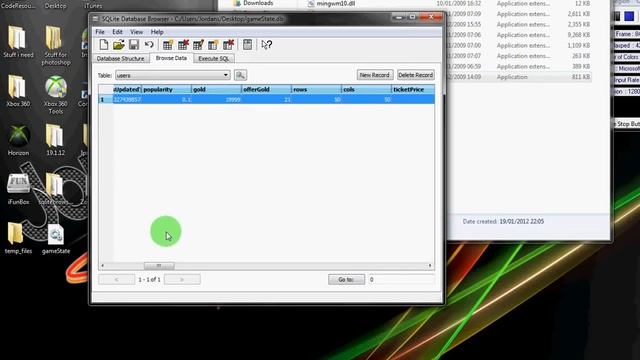Click the Open Database folder icon
This screenshot has width=640, height=360.
point(119,44)
